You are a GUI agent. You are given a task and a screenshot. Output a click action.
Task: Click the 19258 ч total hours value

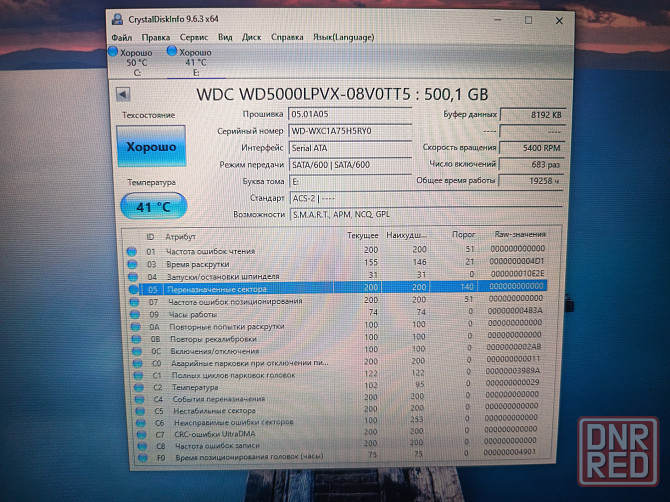(531, 181)
